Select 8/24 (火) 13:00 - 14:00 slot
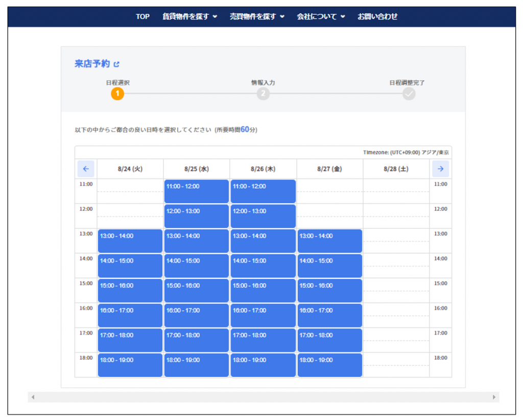523x420 pixels. point(130,241)
